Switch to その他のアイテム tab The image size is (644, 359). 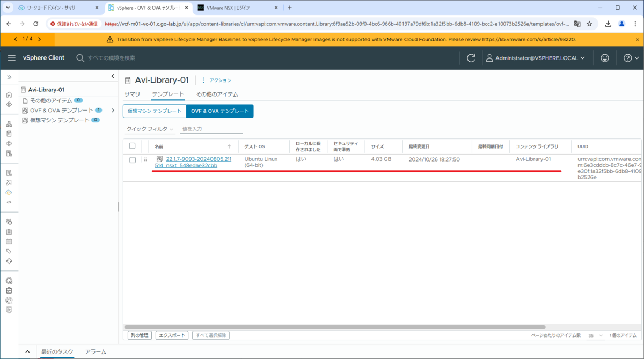pyautogui.click(x=217, y=94)
